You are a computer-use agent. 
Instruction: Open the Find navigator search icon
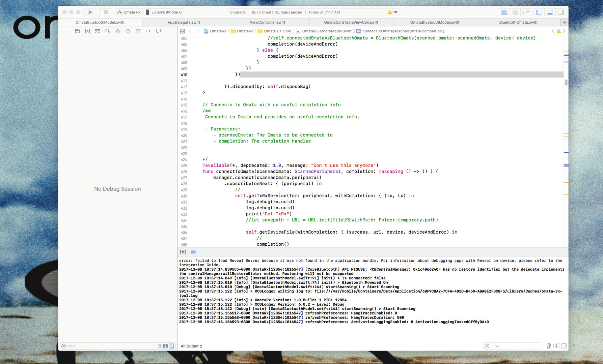click(108, 31)
